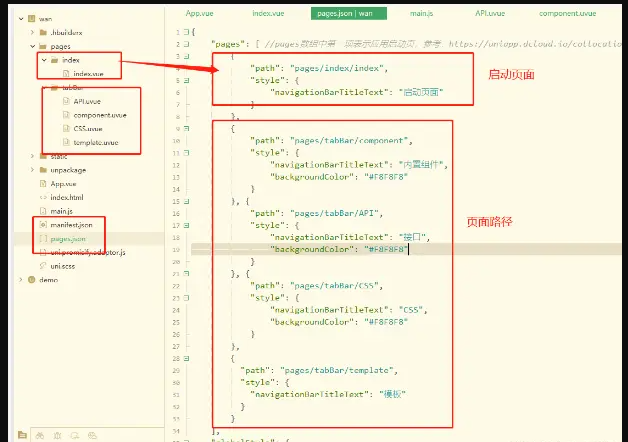Image resolution: width=628 pixels, height=442 pixels.
Task: Expand the .hbuilderx folder chevron
Action: tap(32, 32)
